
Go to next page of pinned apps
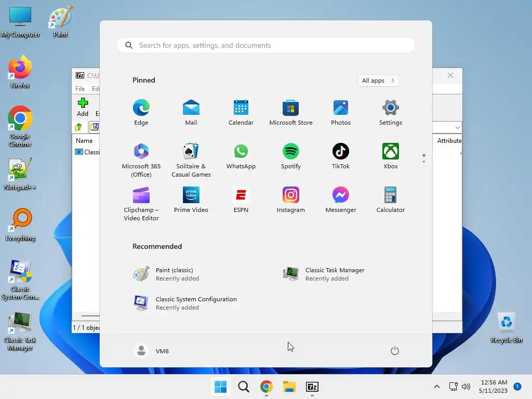424,162
